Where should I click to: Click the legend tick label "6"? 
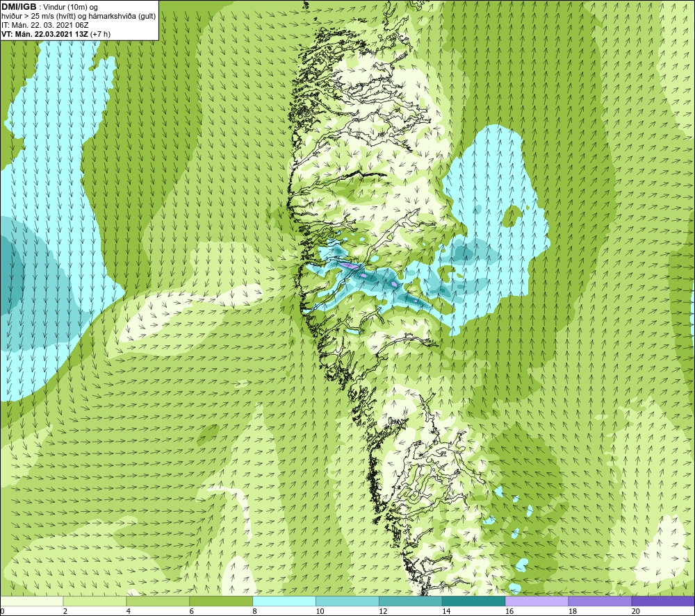coord(192,611)
